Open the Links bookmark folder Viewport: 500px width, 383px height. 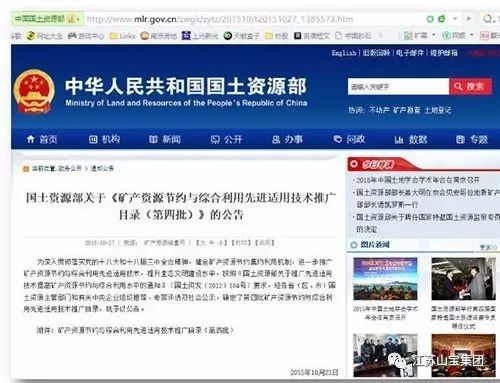click(123, 36)
